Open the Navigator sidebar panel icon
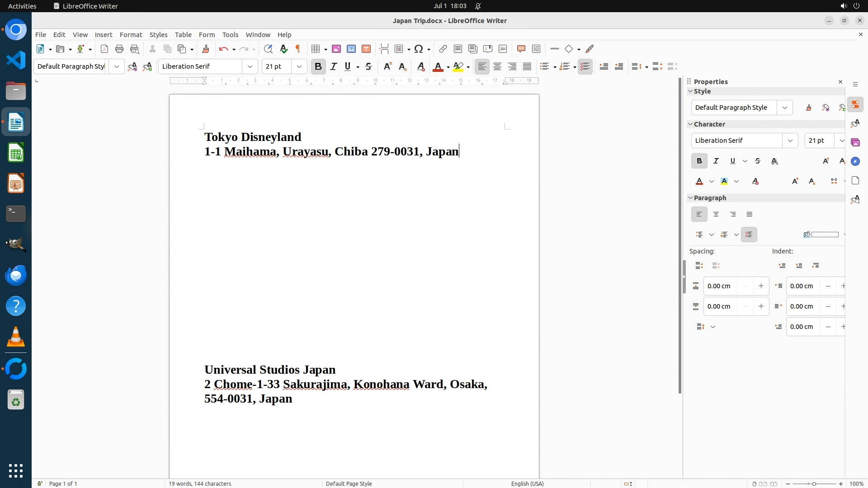The width and height of the screenshot is (868, 488). [855, 161]
